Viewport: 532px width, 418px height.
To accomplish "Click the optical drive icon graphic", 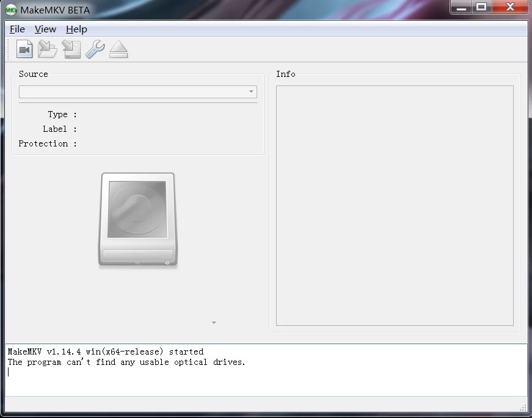I will click(x=137, y=220).
